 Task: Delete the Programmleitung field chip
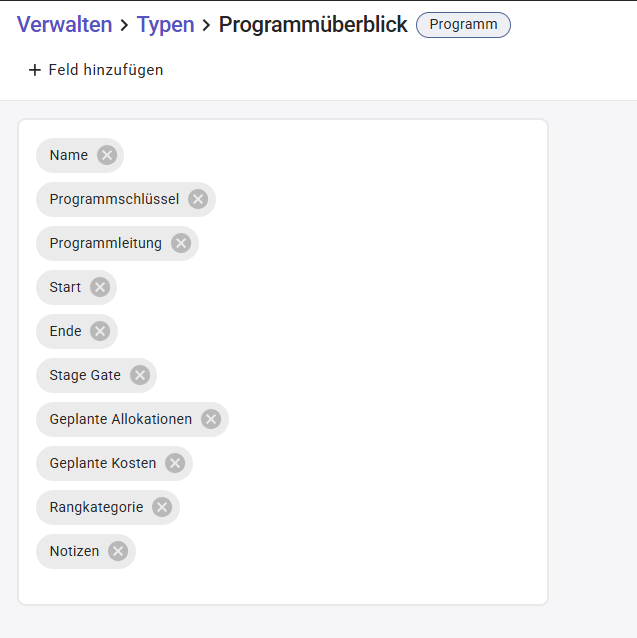pos(180,243)
